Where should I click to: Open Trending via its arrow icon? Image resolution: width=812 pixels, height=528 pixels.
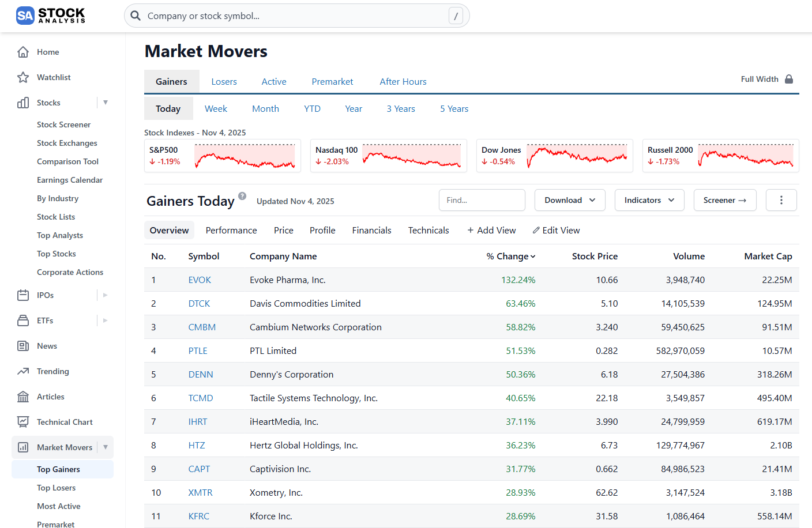click(22, 371)
